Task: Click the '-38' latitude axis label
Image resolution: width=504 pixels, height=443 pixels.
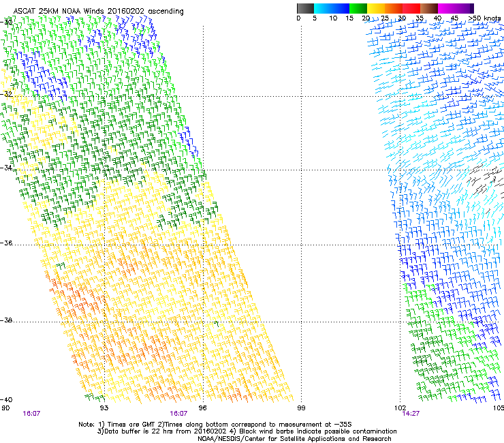Action: click(6, 320)
